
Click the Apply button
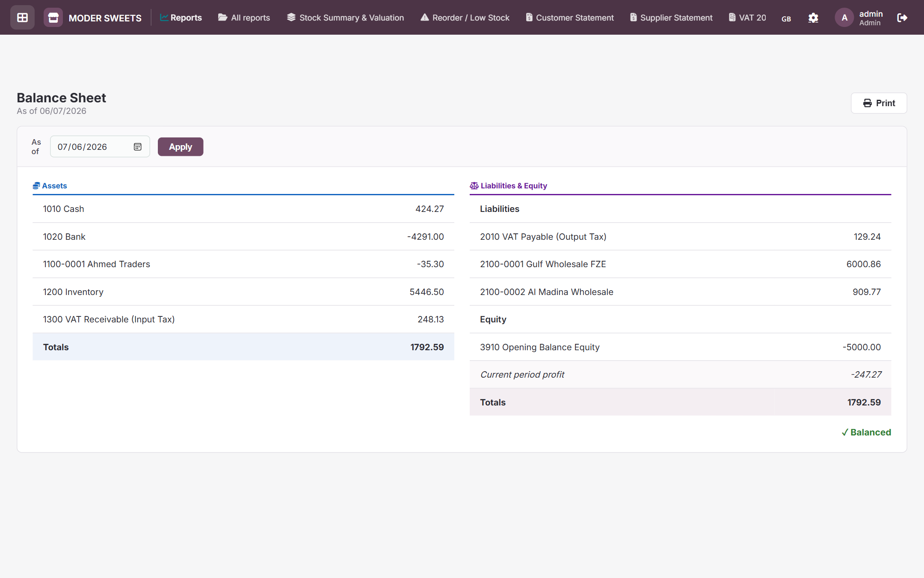pyautogui.click(x=181, y=147)
